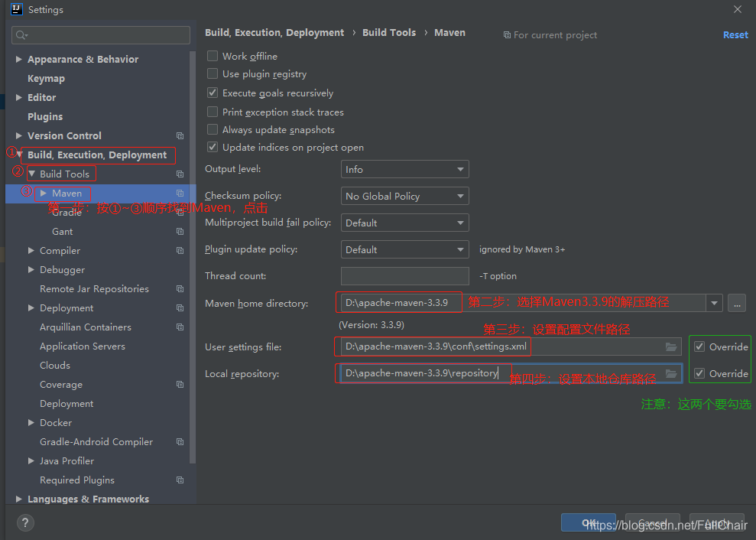Click project-level icon beside Gant
The width and height of the screenshot is (756, 540).
(180, 232)
